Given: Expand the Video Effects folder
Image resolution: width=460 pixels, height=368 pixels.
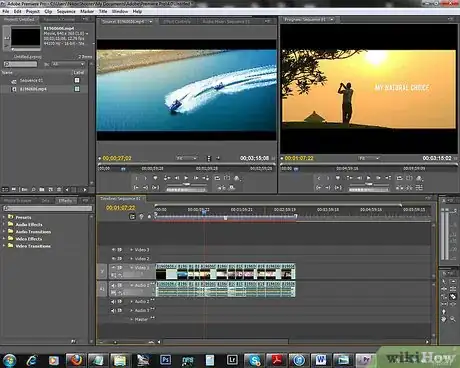Looking at the screenshot, I should 4,239.
